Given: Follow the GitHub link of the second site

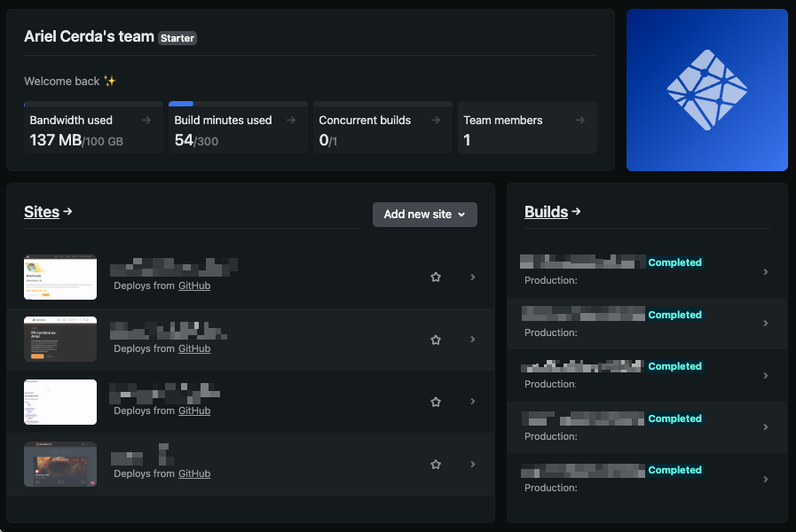Looking at the screenshot, I should coord(194,348).
